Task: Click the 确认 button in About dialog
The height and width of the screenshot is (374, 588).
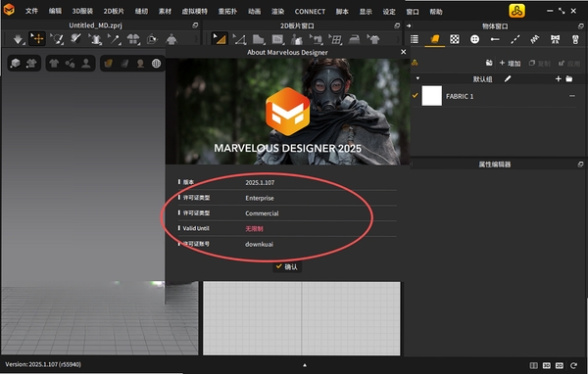Action: click(x=287, y=266)
